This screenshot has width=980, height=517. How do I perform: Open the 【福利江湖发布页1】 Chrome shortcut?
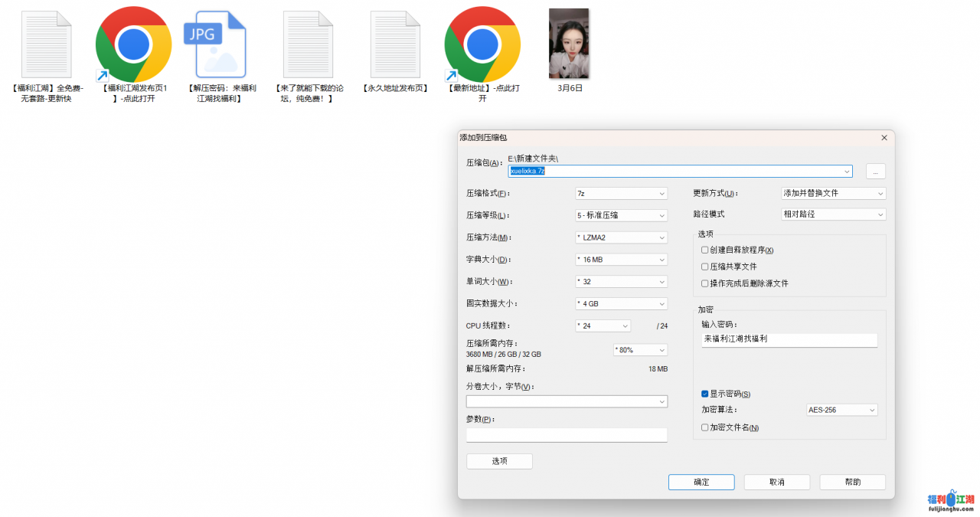pyautogui.click(x=133, y=44)
